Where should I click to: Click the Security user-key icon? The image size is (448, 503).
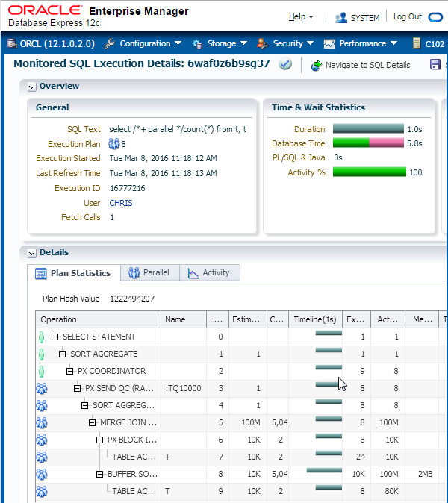pyautogui.click(x=262, y=43)
